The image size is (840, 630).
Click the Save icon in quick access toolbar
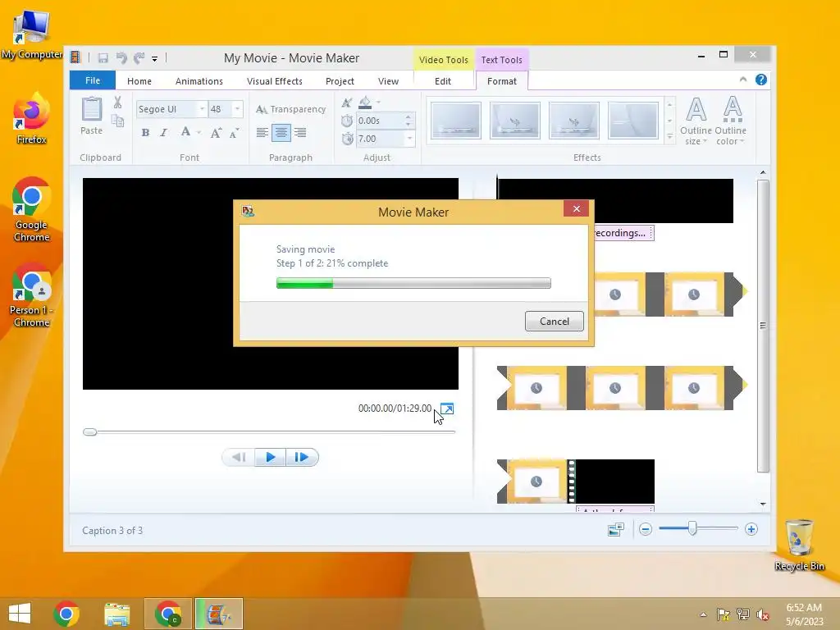click(x=103, y=58)
